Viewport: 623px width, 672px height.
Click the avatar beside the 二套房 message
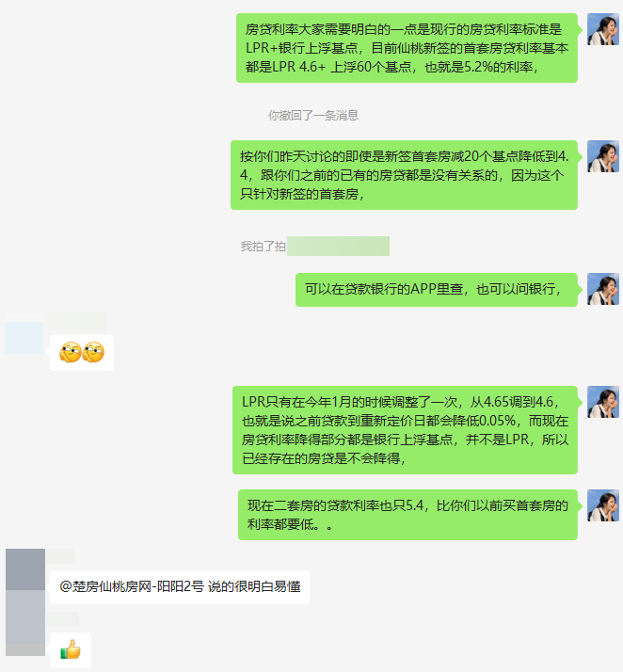pos(603,505)
